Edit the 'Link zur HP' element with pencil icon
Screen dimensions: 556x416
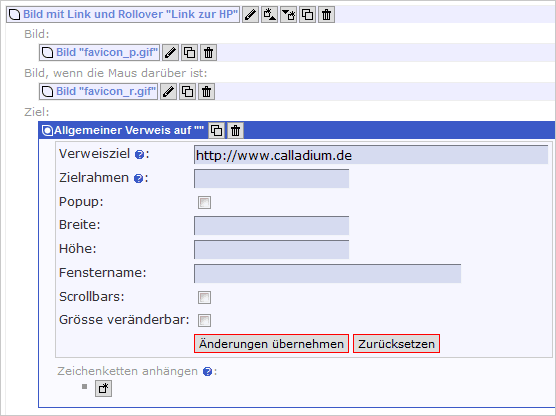[x=250, y=15]
